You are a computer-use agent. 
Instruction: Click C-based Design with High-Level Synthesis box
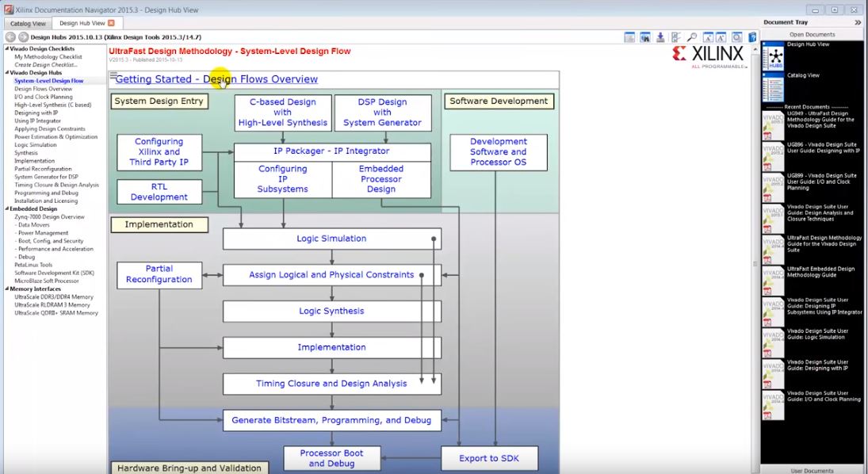pyautogui.click(x=283, y=113)
